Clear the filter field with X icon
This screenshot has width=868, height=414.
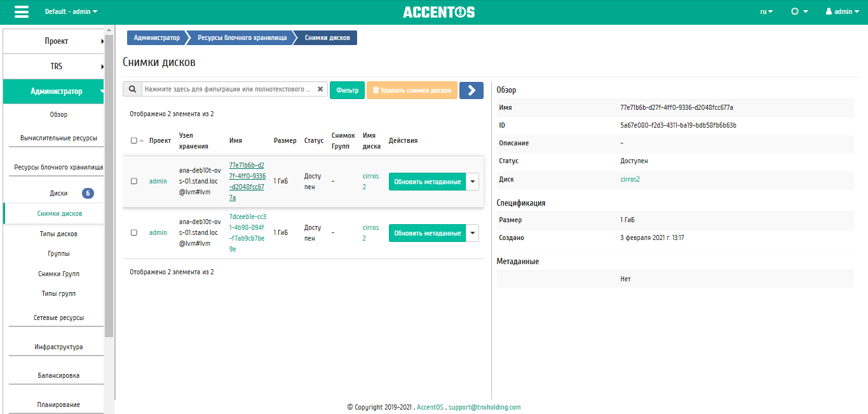(320, 90)
